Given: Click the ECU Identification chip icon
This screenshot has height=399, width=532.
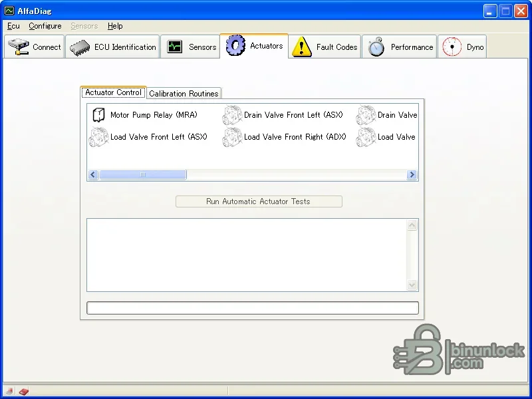Looking at the screenshot, I should click(80, 47).
